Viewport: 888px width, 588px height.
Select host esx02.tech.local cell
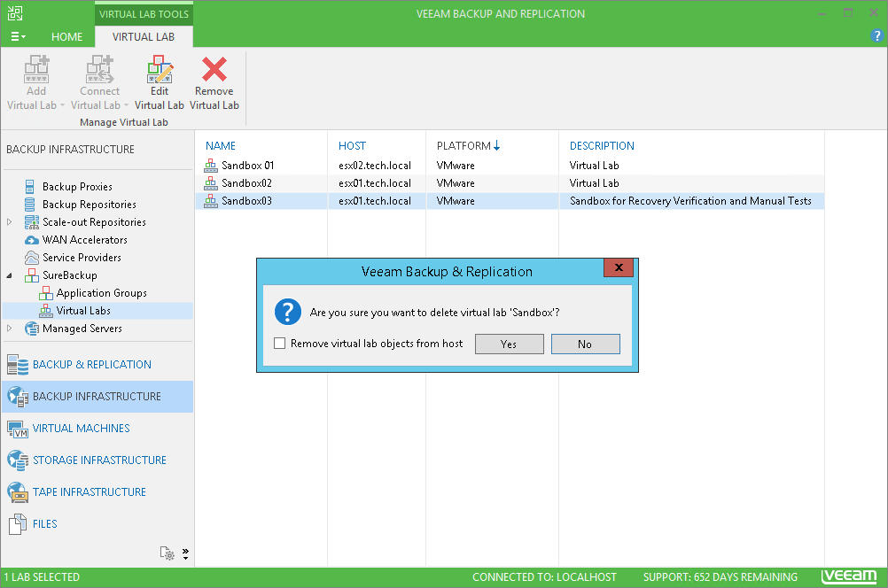(375, 166)
